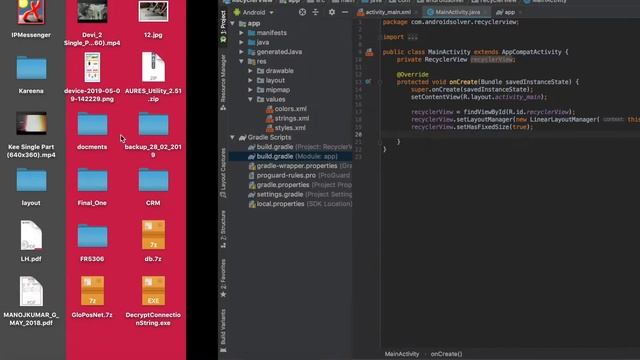Screen dimensions: 640x360
Task: Expand the mipmap folder node
Action: pos(250,90)
